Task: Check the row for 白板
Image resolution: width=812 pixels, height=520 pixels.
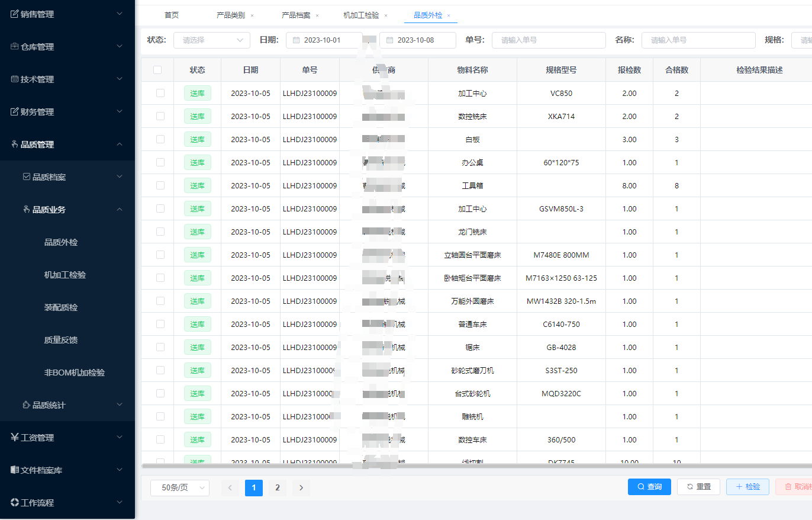Action: (160, 139)
